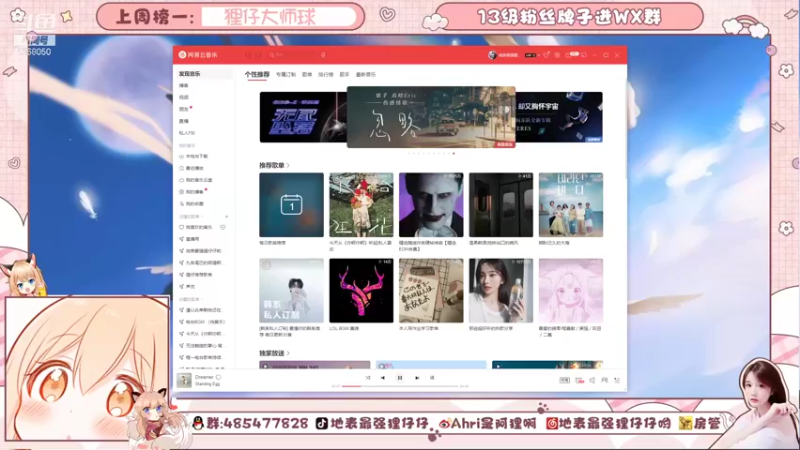800x450 pixels.
Task: Change audio quality badge in player bar
Action: click(564, 380)
